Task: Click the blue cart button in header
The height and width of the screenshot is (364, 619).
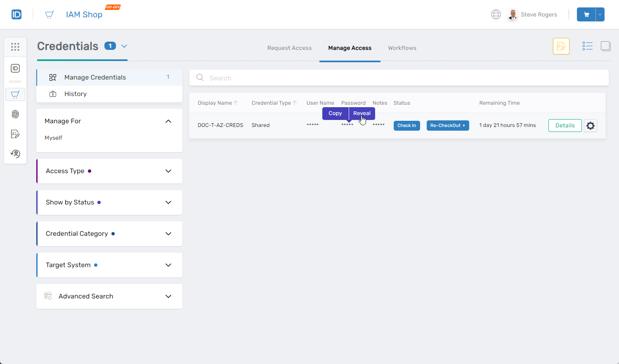Action: coord(586,14)
